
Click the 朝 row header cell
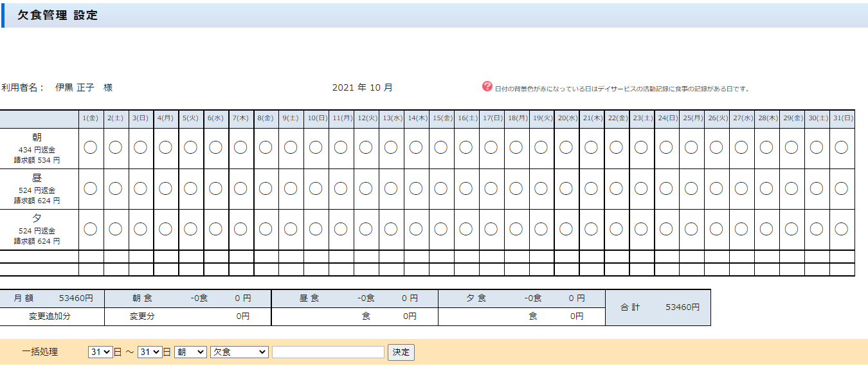point(37,148)
